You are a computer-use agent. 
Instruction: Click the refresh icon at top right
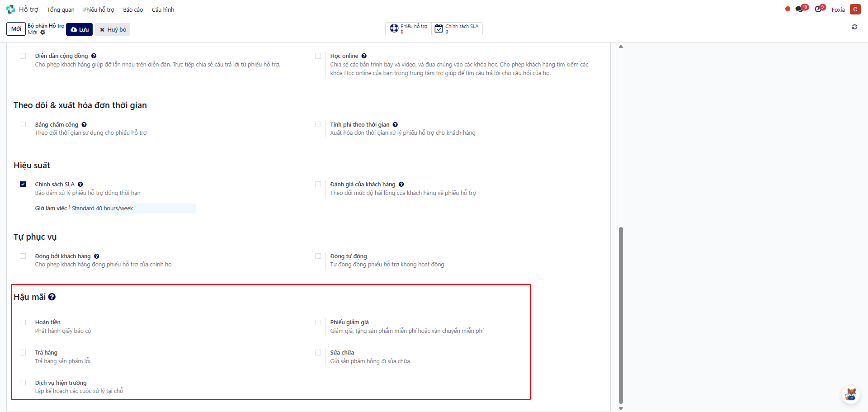(854, 27)
